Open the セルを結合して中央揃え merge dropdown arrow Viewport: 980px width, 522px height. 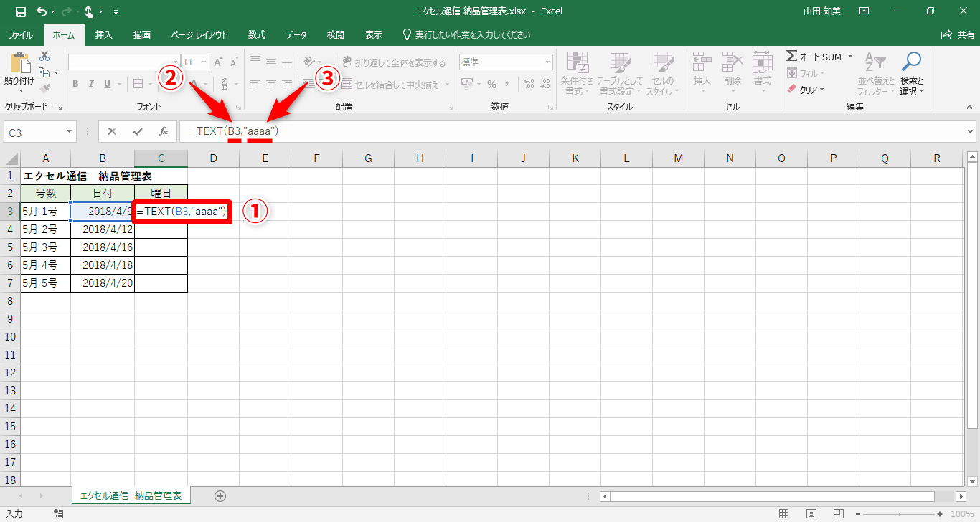pyautogui.click(x=447, y=85)
